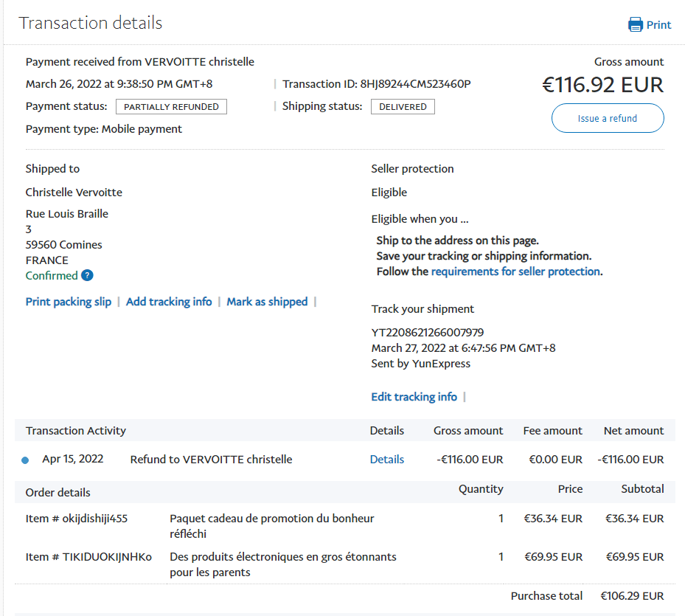Open the Print packing slip link
Image resolution: width=685 pixels, height=616 pixels.
pyautogui.click(x=69, y=302)
